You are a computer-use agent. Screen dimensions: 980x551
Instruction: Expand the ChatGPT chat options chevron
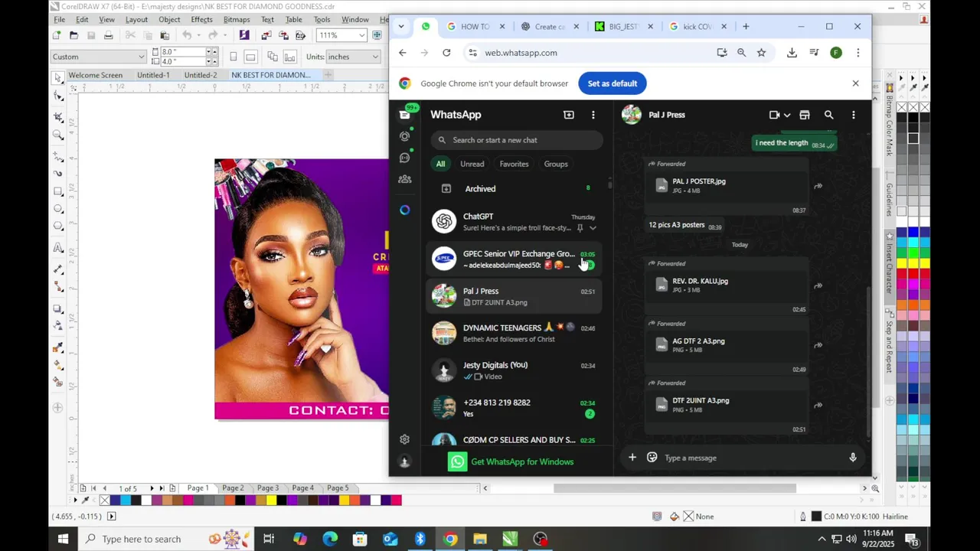[593, 228]
